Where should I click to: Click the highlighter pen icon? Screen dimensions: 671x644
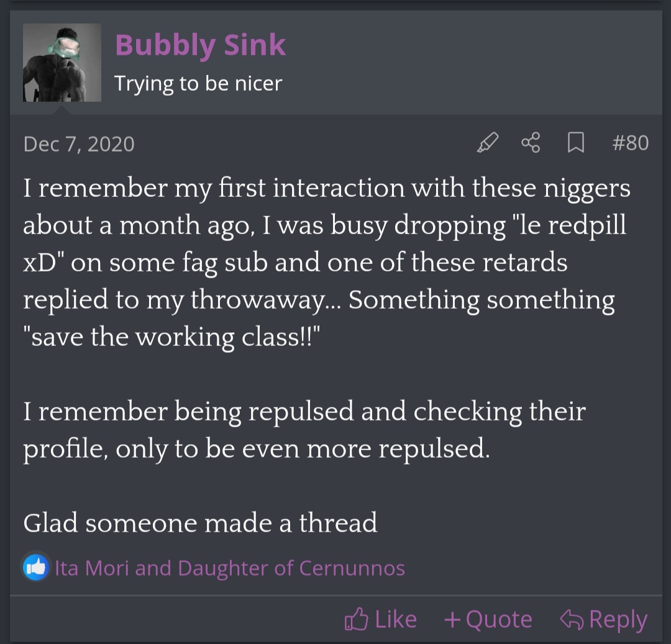pyautogui.click(x=488, y=143)
